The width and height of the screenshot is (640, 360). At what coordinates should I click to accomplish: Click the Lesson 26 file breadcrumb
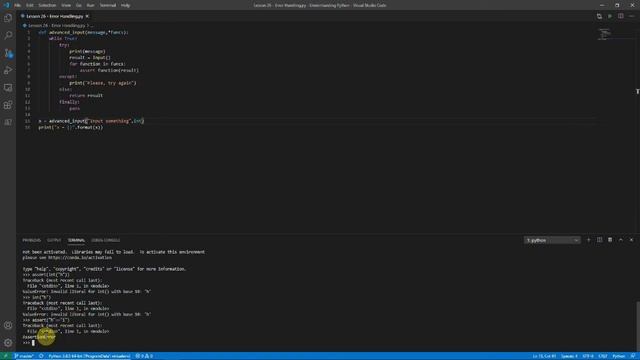56,25
